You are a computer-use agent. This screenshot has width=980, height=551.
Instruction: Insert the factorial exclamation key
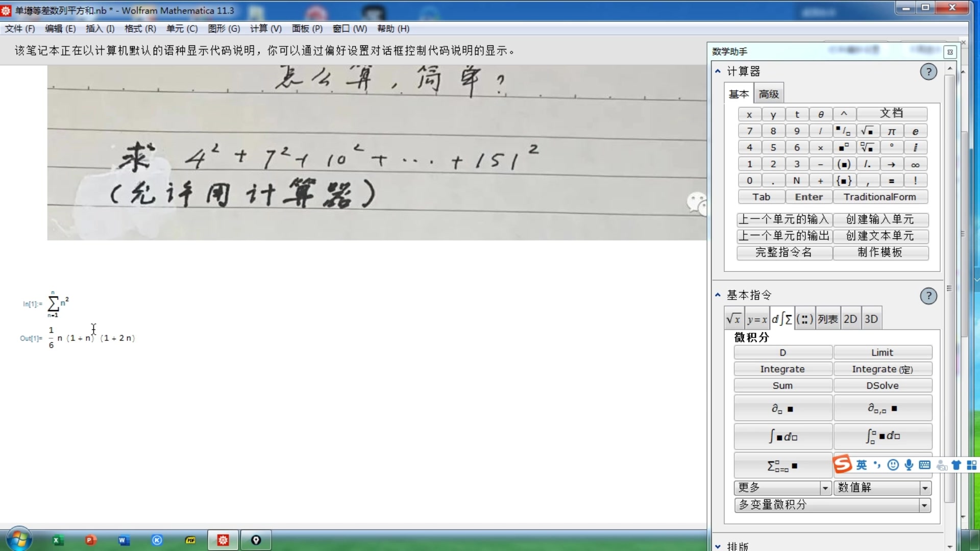(x=915, y=181)
